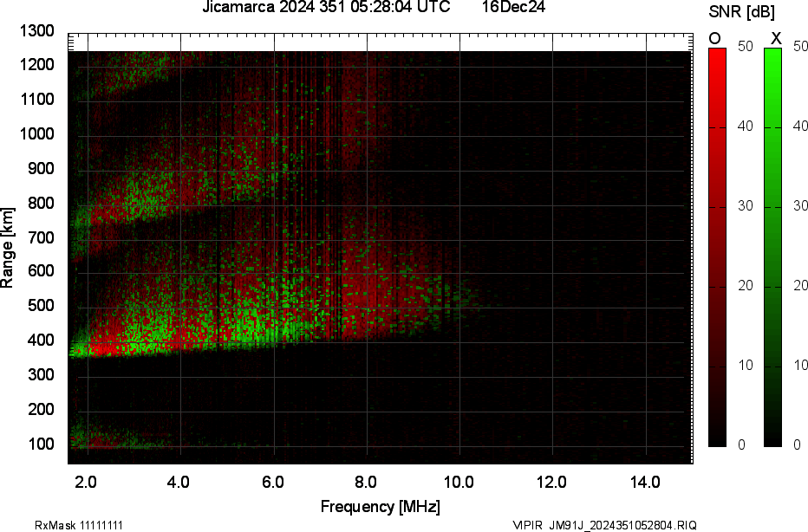Click the 'SNR [dB]' legend title
808x532 pixels.
741,12
